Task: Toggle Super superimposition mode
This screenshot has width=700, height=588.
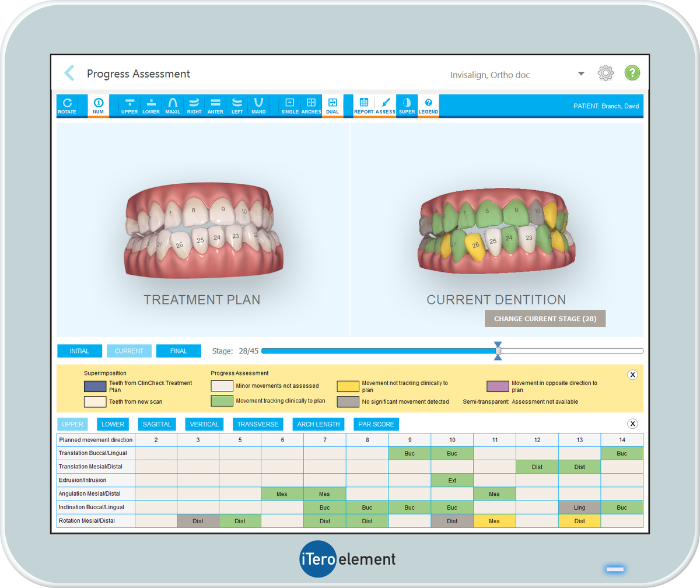Action: (x=407, y=106)
